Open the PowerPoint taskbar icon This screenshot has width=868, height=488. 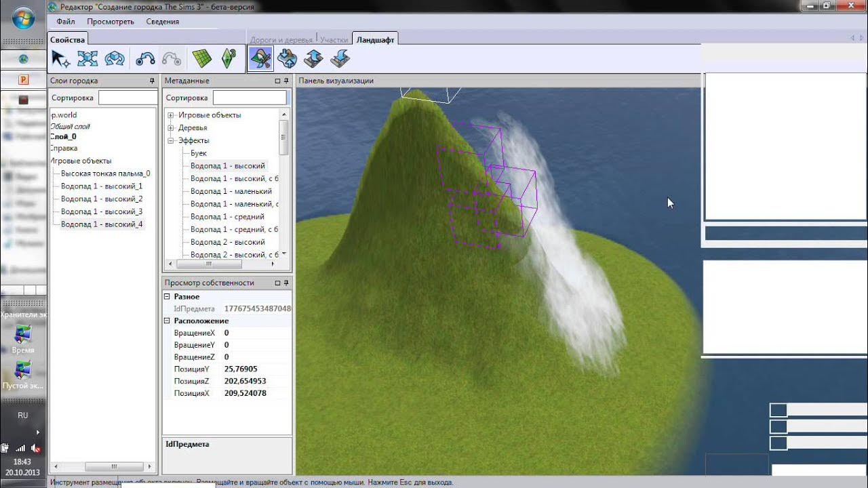[x=23, y=79]
